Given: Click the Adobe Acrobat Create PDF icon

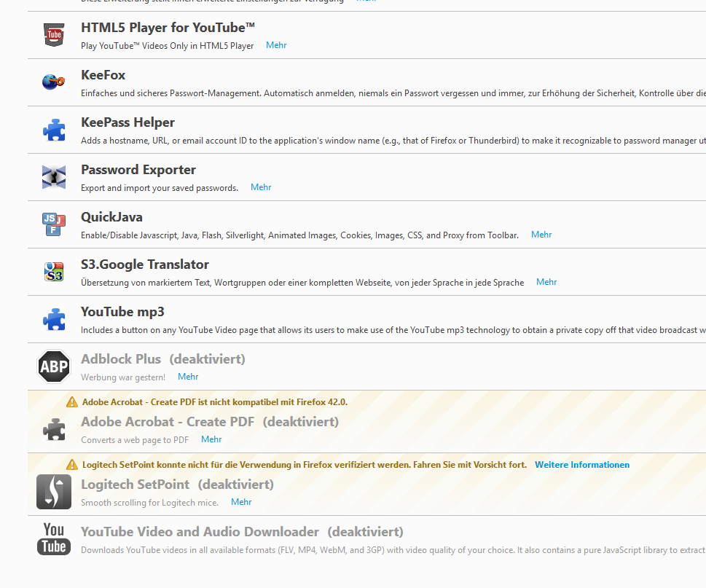Looking at the screenshot, I should pyautogui.click(x=54, y=429).
